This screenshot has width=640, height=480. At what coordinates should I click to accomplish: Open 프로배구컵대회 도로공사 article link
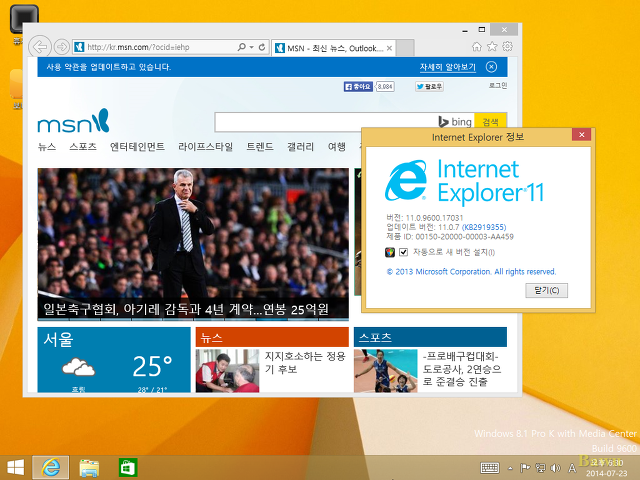pyautogui.click(x=462, y=369)
